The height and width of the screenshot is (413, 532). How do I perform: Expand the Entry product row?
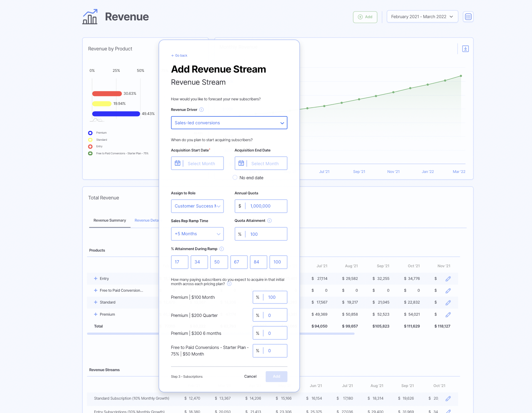(x=96, y=279)
